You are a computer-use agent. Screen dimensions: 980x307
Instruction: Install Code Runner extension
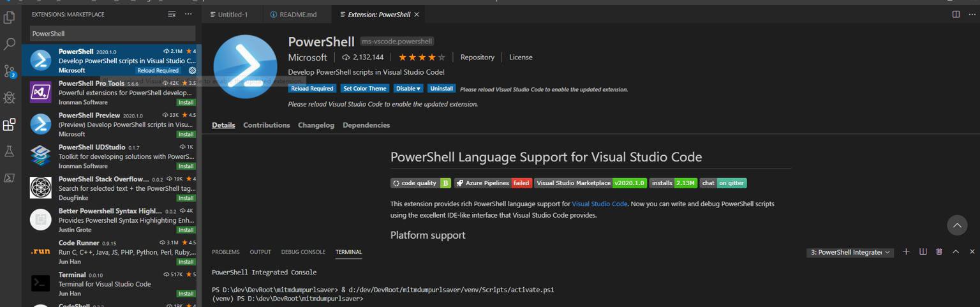click(186, 262)
